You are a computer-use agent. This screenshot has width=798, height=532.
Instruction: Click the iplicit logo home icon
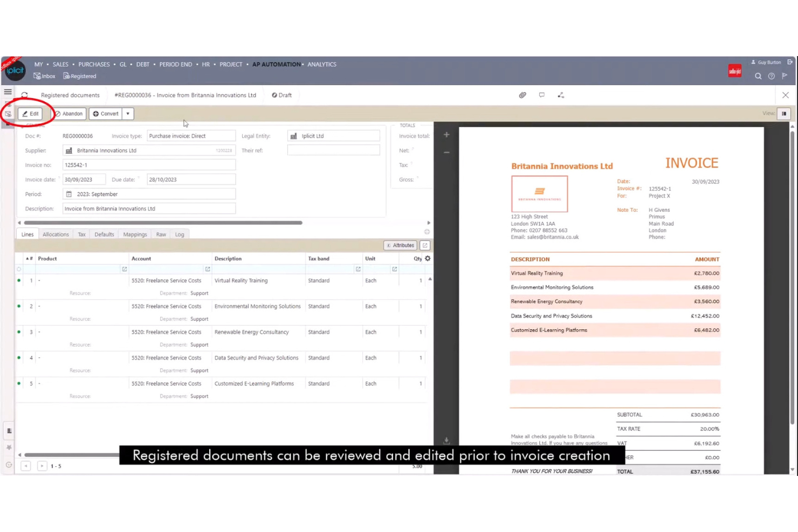click(x=16, y=71)
